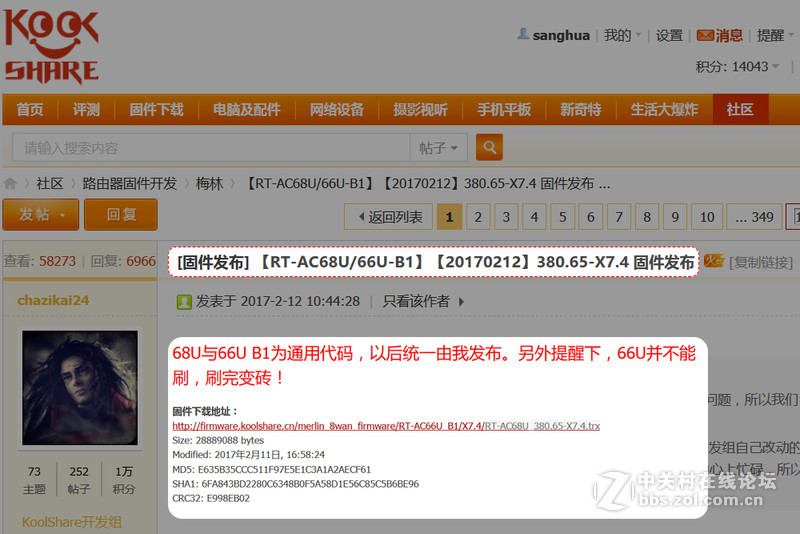Go to page 4

(x=534, y=217)
